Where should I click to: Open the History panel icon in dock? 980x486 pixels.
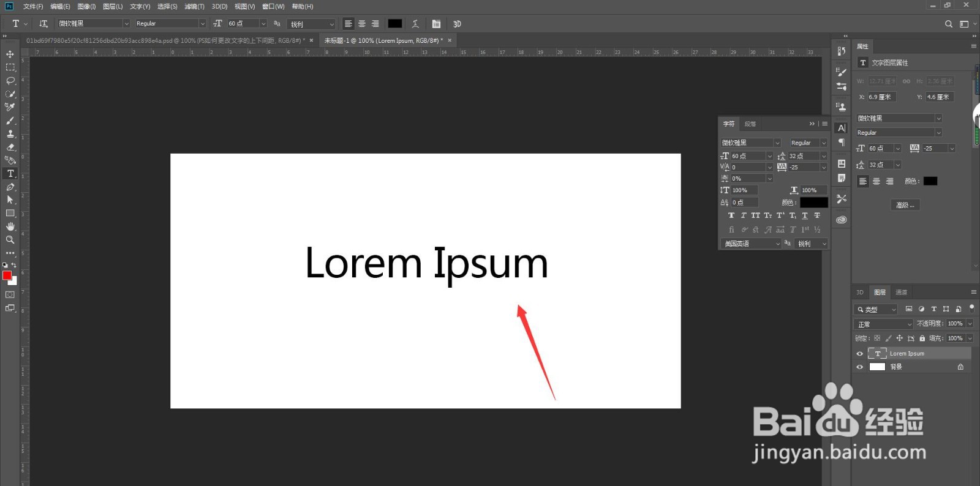click(842, 51)
